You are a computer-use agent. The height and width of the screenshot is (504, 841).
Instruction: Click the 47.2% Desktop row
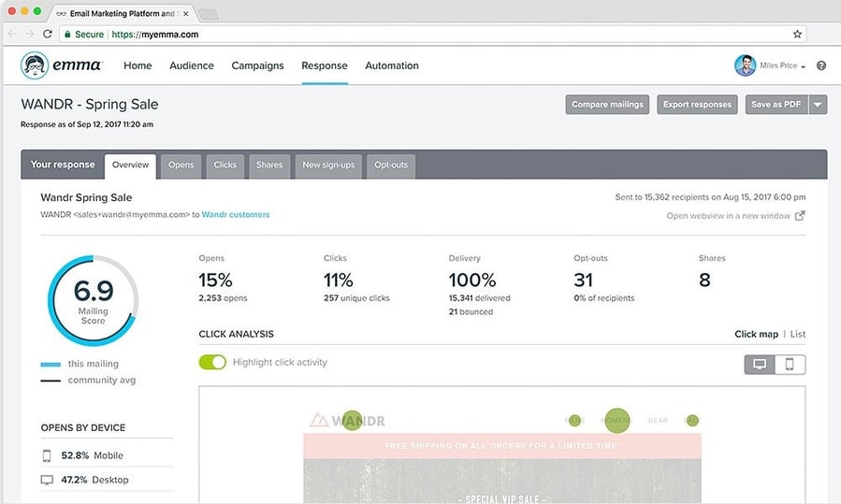107,480
